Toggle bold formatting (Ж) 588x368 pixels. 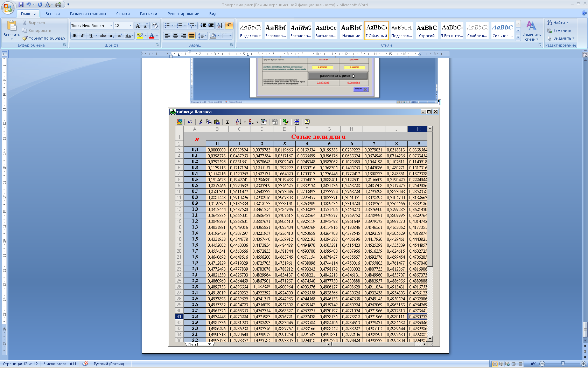74,36
